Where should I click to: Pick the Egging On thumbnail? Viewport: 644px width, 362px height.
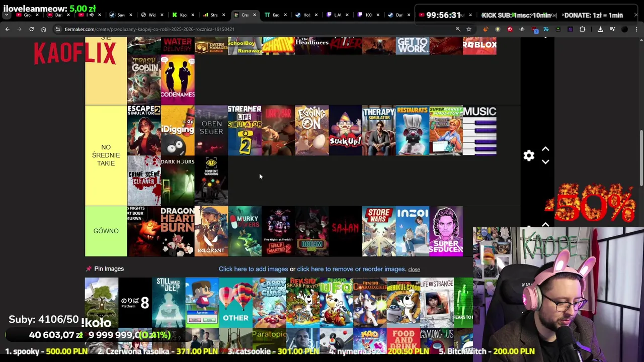312,130
